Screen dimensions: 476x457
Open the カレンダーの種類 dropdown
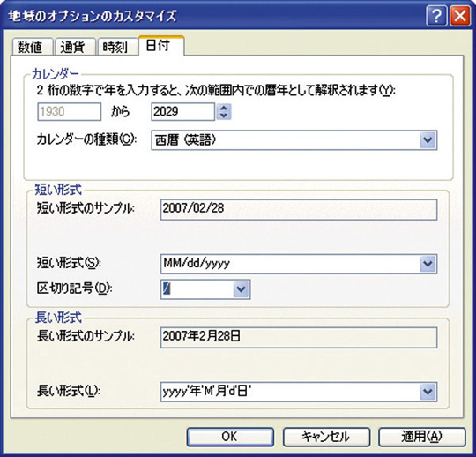click(428, 140)
